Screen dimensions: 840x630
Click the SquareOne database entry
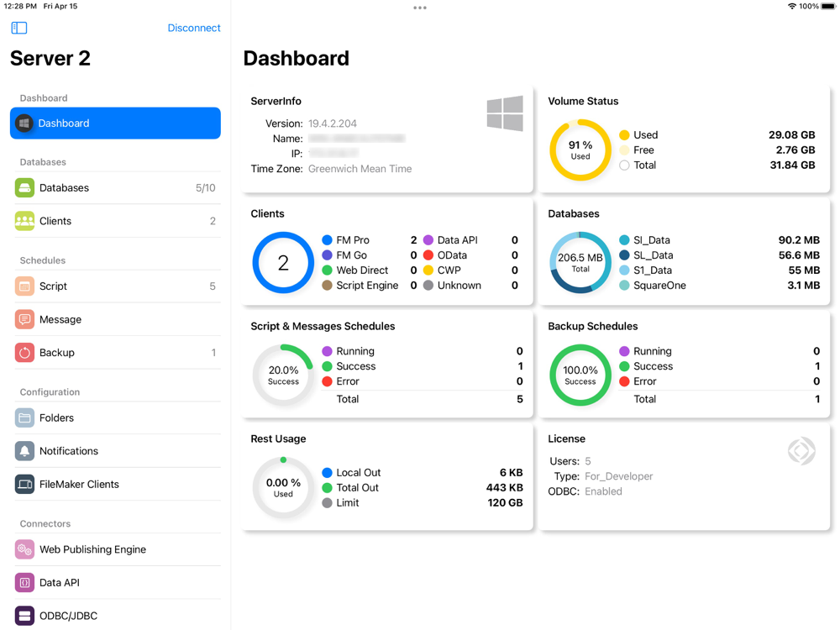coord(720,286)
